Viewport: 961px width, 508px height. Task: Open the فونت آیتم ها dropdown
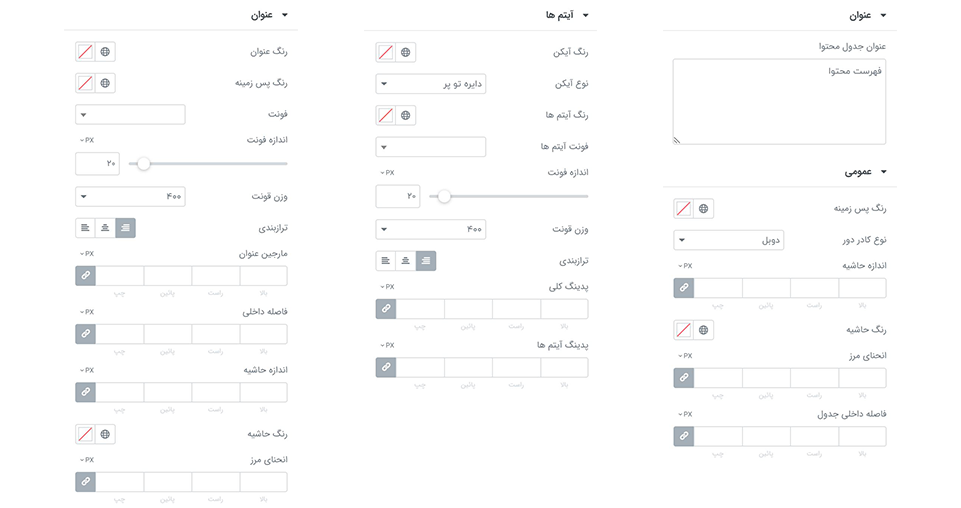tap(431, 147)
